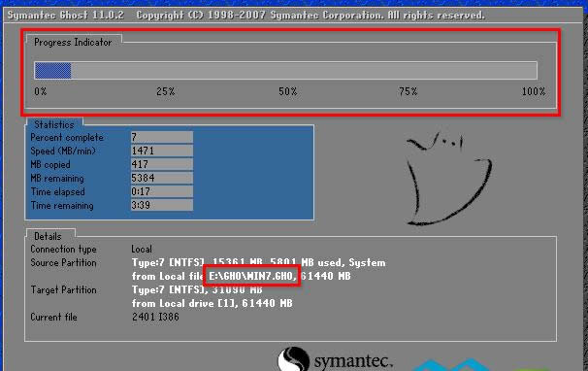Click the 50% marker on progress scale
The height and width of the screenshot is (371, 588).
tap(287, 91)
